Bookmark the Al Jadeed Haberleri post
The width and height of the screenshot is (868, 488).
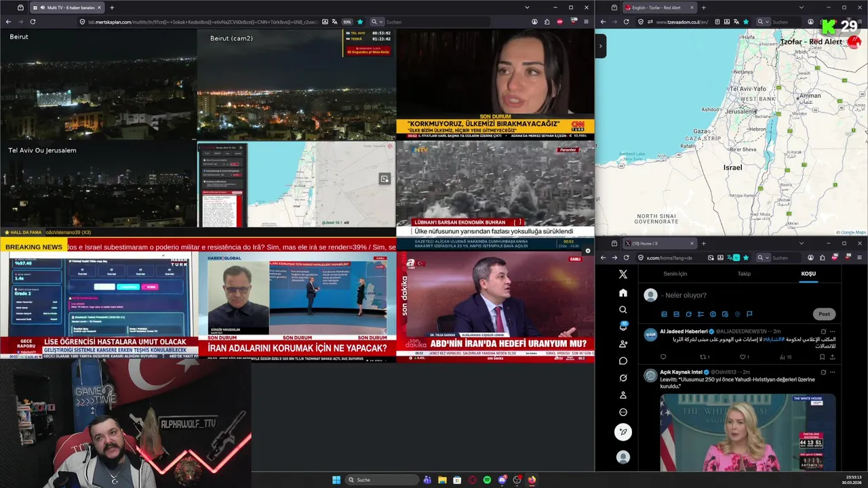[822, 357]
